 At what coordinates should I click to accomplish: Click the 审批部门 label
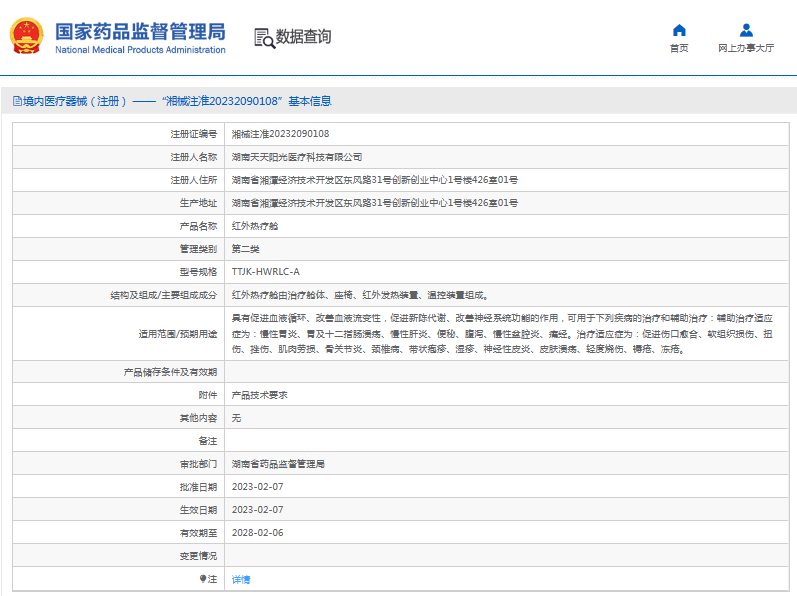coord(198,464)
